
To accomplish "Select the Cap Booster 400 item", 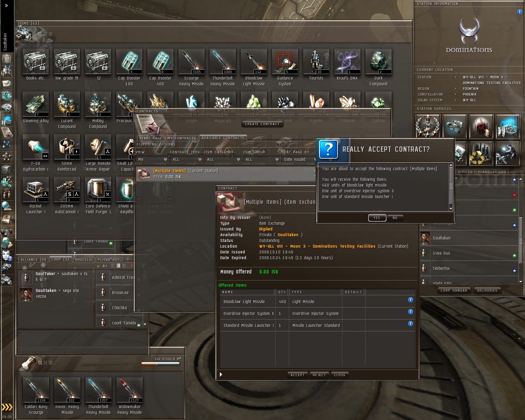I will (x=160, y=67).
